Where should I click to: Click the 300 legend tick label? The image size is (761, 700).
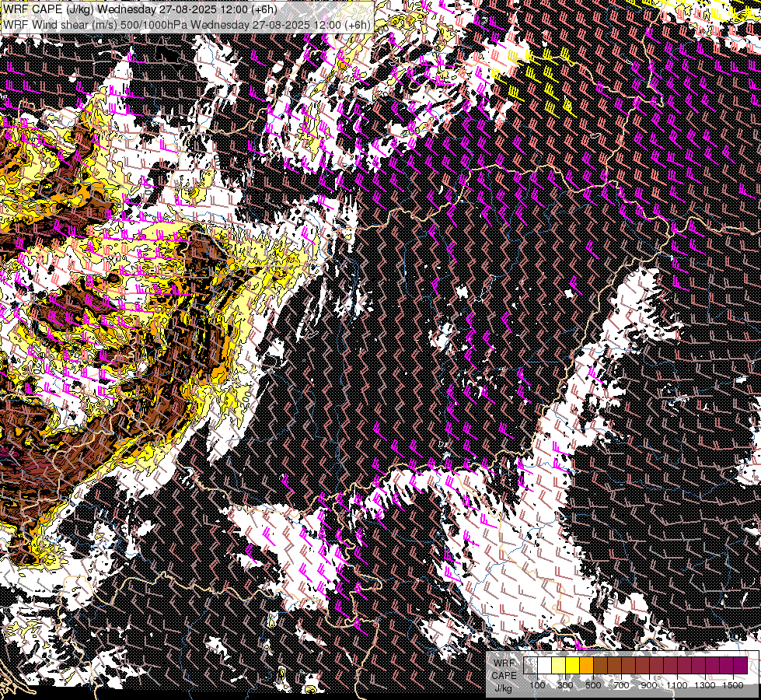tap(565, 685)
